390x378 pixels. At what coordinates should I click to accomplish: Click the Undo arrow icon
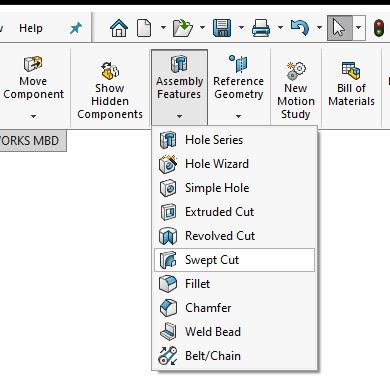tap(299, 28)
